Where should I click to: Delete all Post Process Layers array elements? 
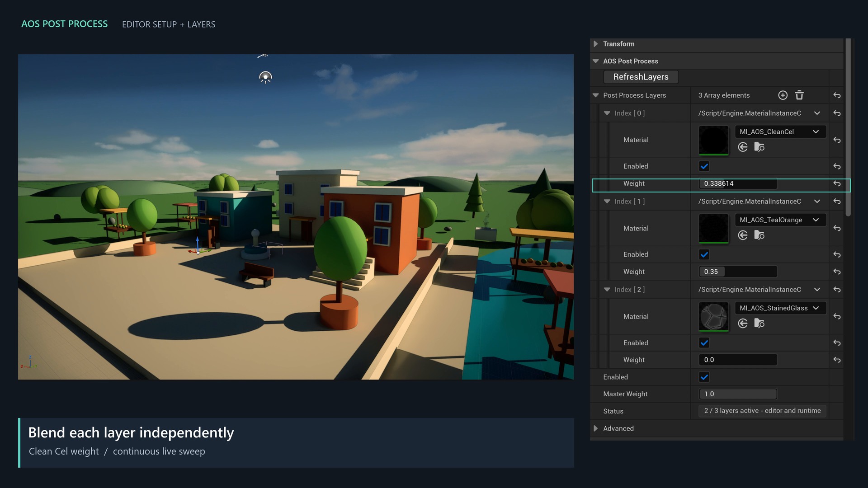799,95
